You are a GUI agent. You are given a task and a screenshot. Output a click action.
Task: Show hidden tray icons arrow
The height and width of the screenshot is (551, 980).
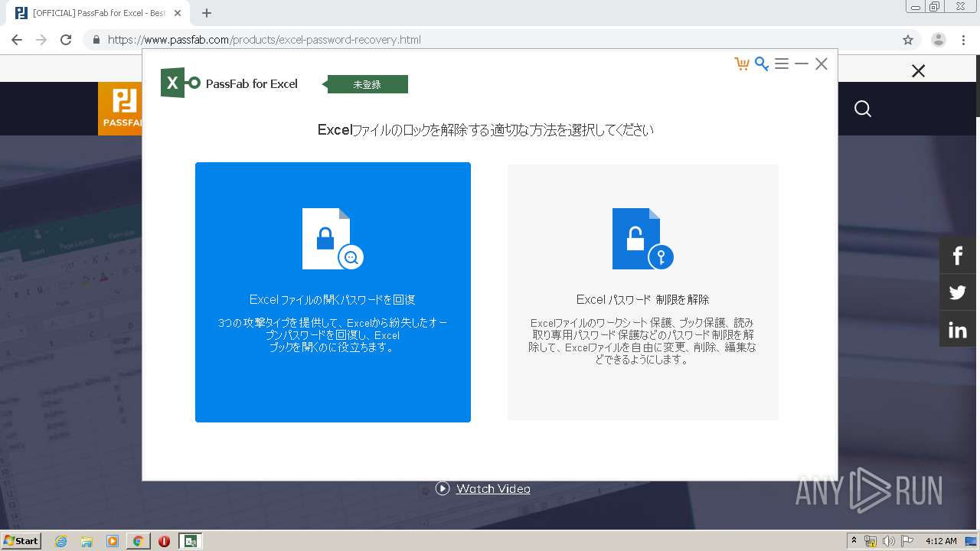[854, 541]
